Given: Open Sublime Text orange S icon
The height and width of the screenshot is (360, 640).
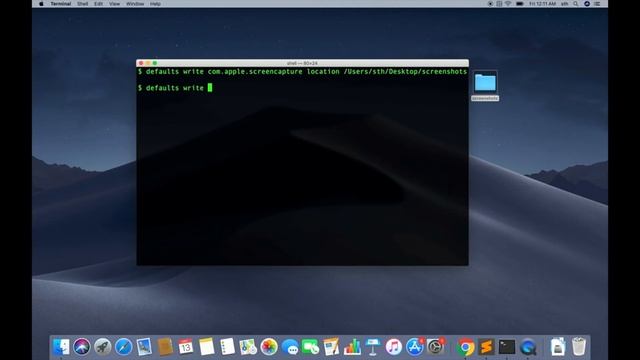Looking at the screenshot, I should coord(486,347).
